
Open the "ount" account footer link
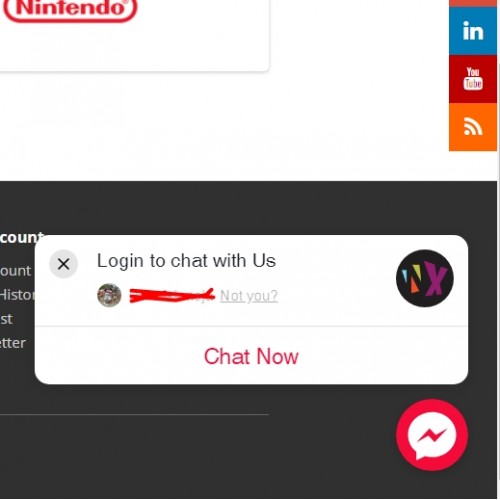coord(15,271)
